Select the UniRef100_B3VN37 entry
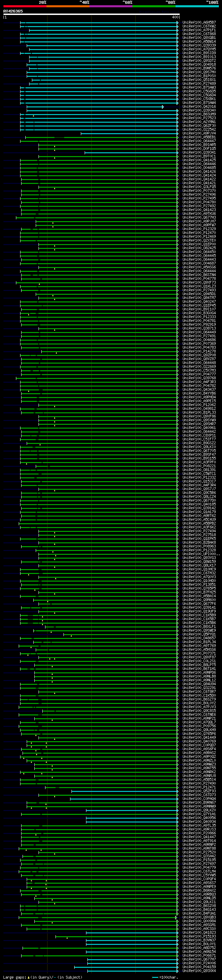This screenshot has height=980, width=222. [x=199, y=940]
